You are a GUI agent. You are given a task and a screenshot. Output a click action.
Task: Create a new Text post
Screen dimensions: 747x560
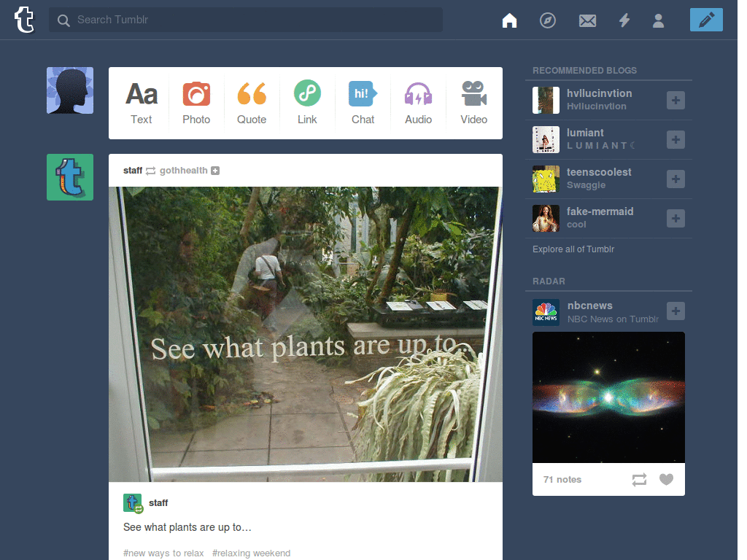coord(141,103)
